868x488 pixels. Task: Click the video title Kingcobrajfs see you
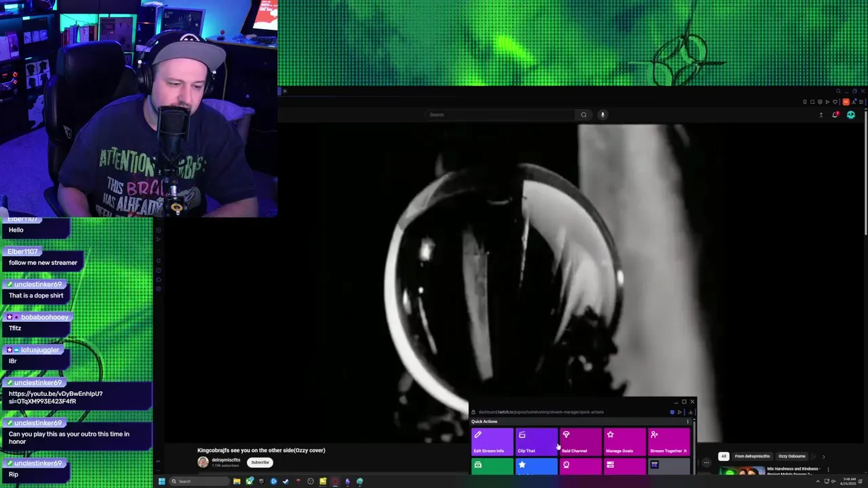click(261, 450)
